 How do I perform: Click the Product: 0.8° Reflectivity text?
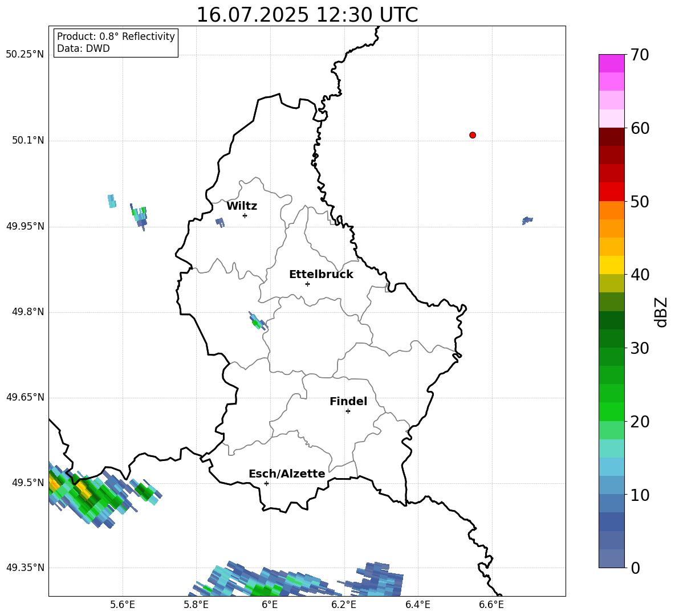[116, 36]
